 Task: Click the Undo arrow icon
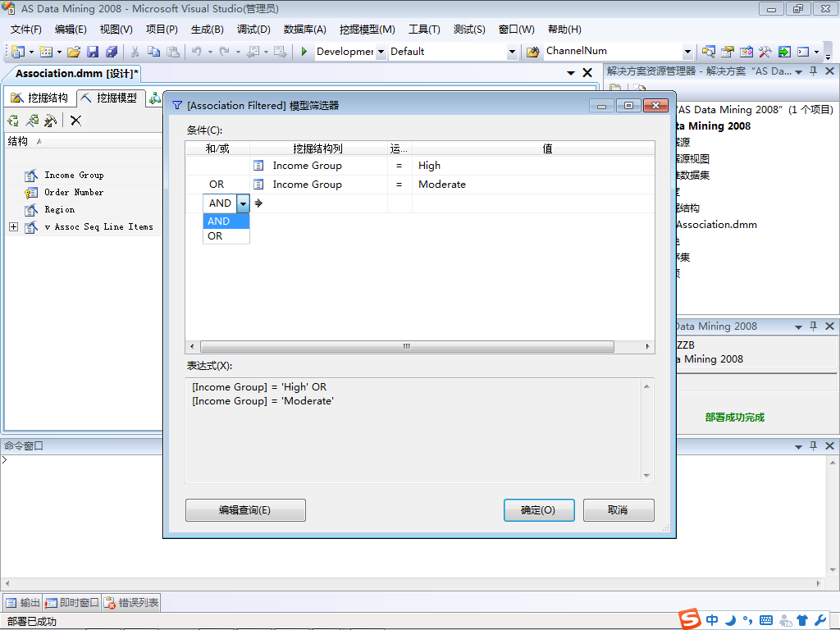coord(197,52)
